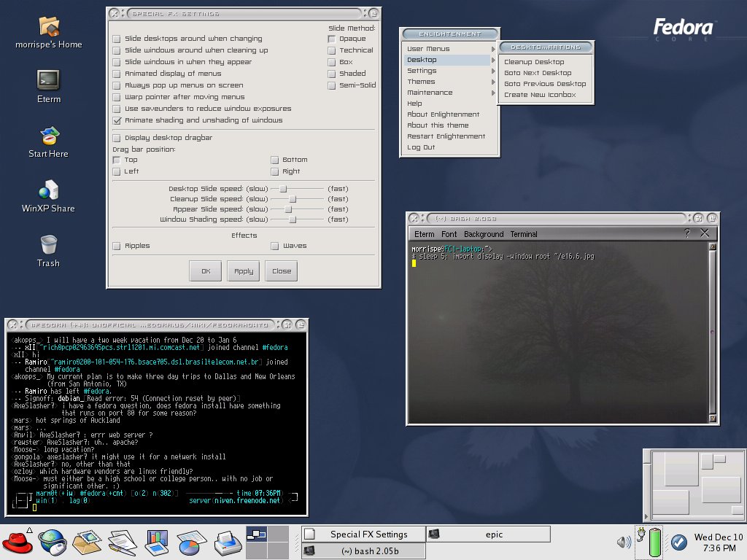Viewport: 747px width, 560px height.
Task: Toggle Animate shading and unshading of windows
Action: (117, 120)
